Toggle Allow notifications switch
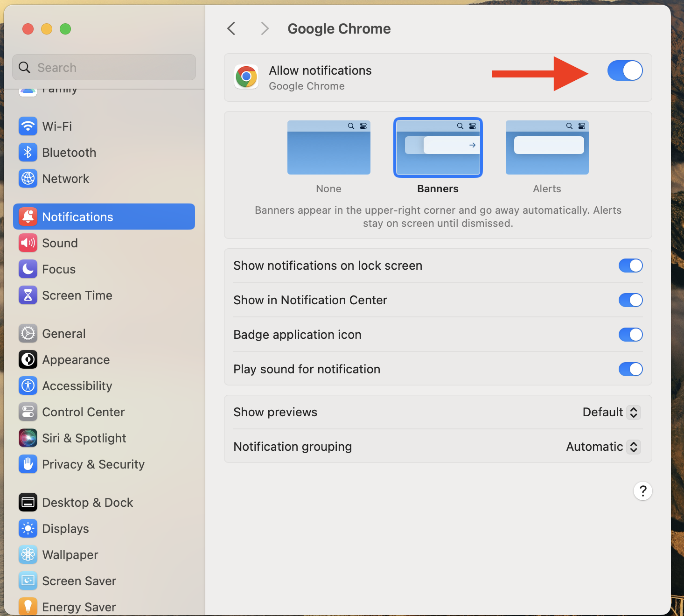The width and height of the screenshot is (684, 616). click(x=625, y=71)
